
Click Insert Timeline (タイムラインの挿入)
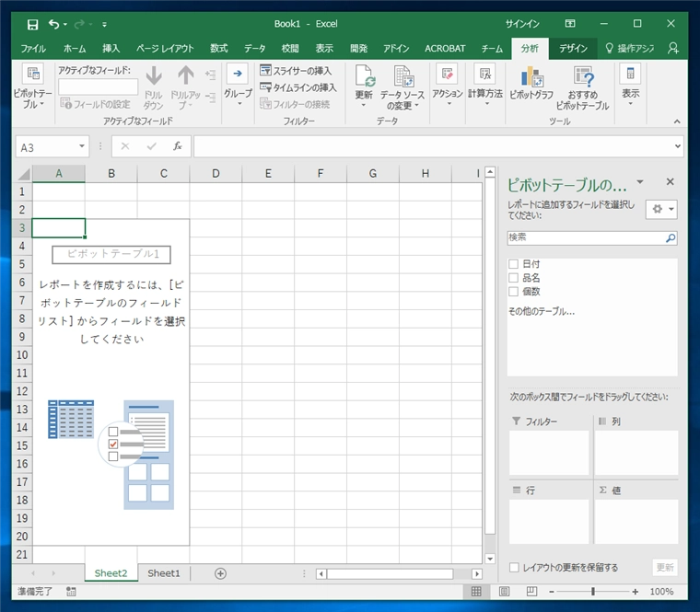pyautogui.click(x=297, y=87)
